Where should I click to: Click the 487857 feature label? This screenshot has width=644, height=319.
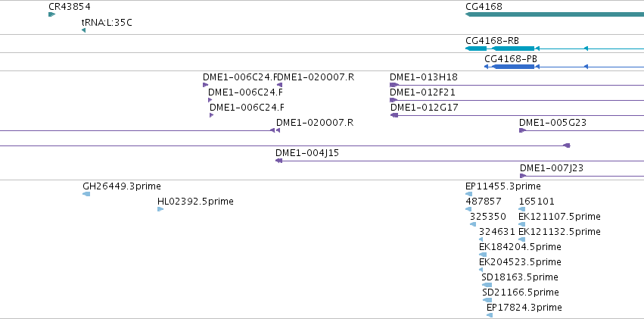click(x=484, y=202)
